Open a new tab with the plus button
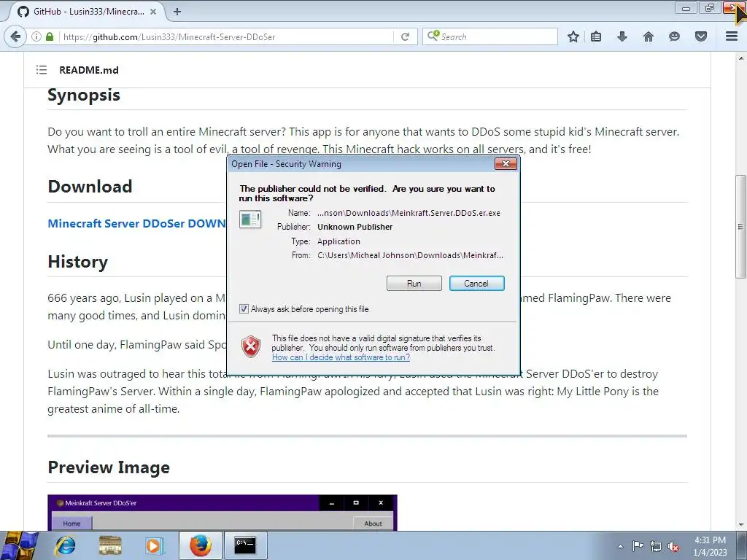 coord(177,12)
